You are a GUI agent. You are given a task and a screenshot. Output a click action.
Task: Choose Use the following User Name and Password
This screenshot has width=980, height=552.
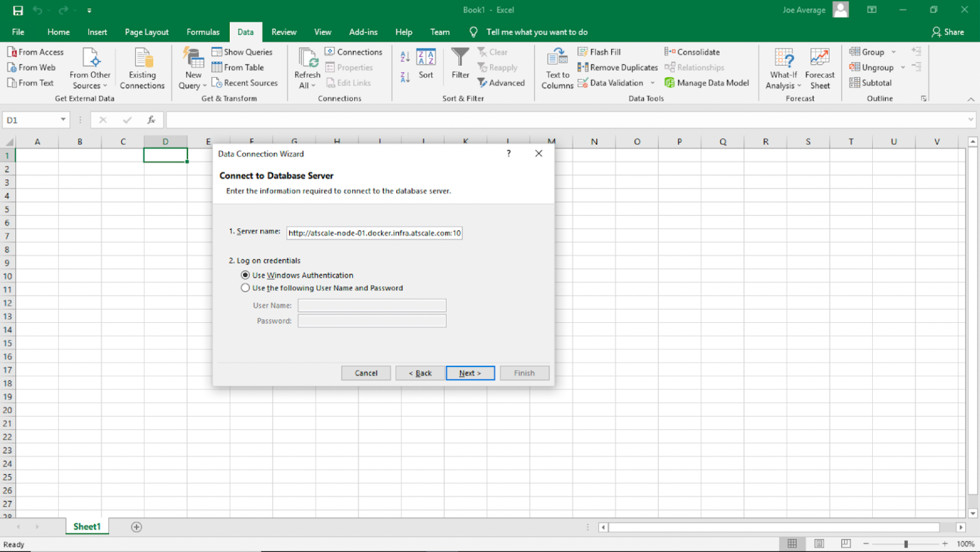(246, 288)
